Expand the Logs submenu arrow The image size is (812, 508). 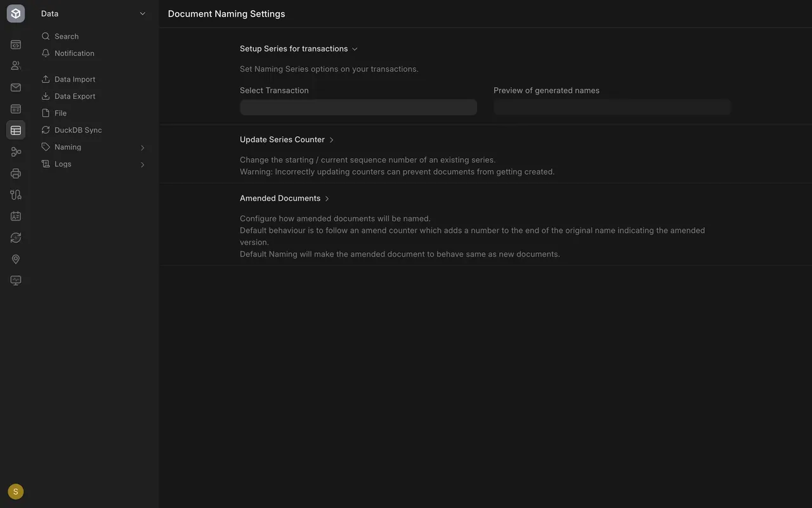[143, 164]
